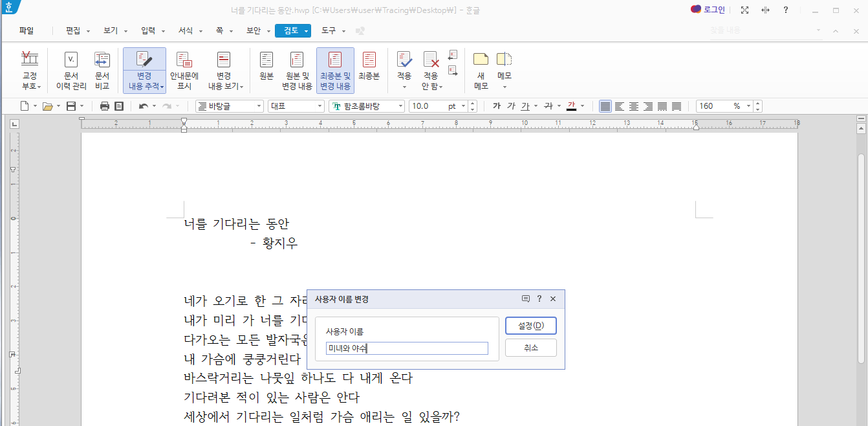Toggle italic 가 formatting
Image resolution: width=868 pixels, height=426 pixels.
(x=511, y=106)
